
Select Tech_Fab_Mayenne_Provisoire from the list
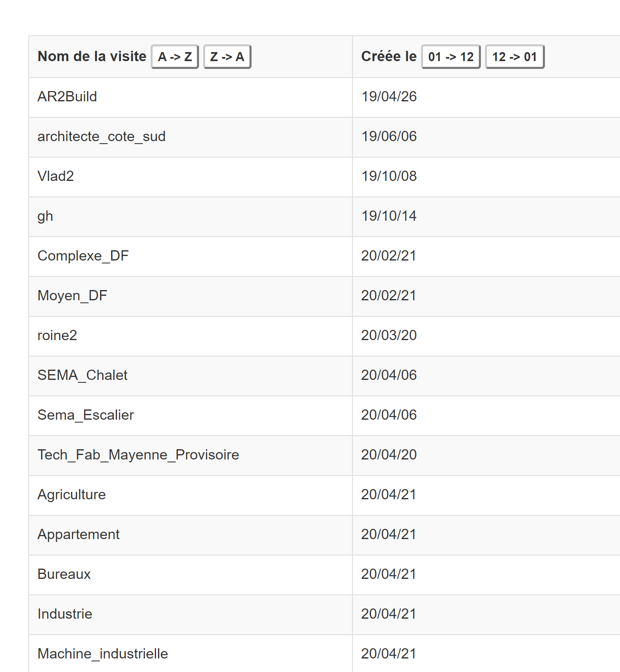(138, 455)
